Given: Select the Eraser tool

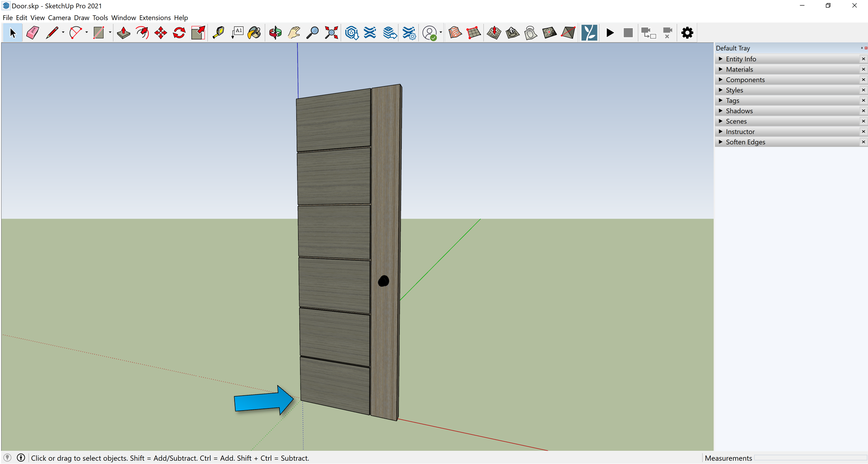Looking at the screenshot, I should [x=32, y=33].
